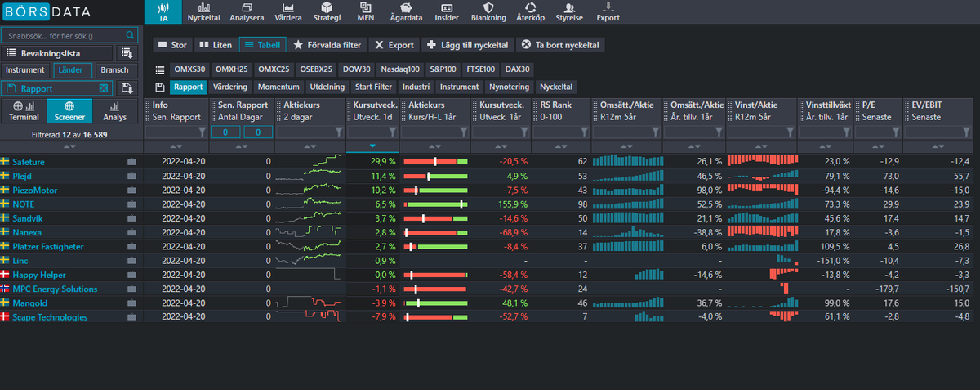This screenshot has width=980, height=390.
Task: Open filter funnel in Kursutveck. 1d column
Action: click(393, 132)
